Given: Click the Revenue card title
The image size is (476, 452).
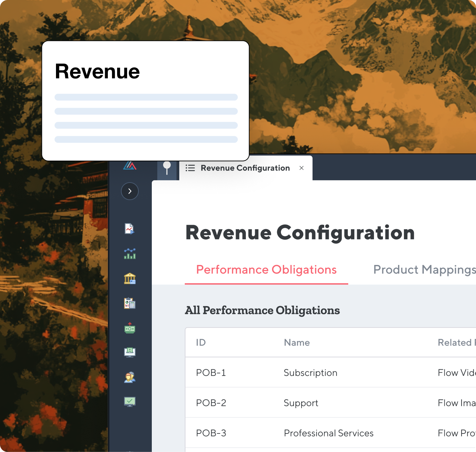Looking at the screenshot, I should pyautogui.click(x=98, y=71).
